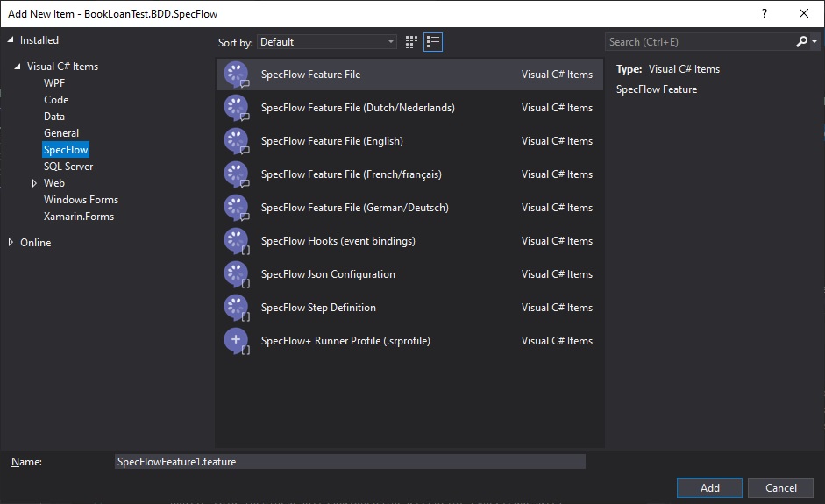The height and width of the screenshot is (504, 825).
Task: Select SpecFlow Feature File (English) template
Action: click(x=409, y=141)
